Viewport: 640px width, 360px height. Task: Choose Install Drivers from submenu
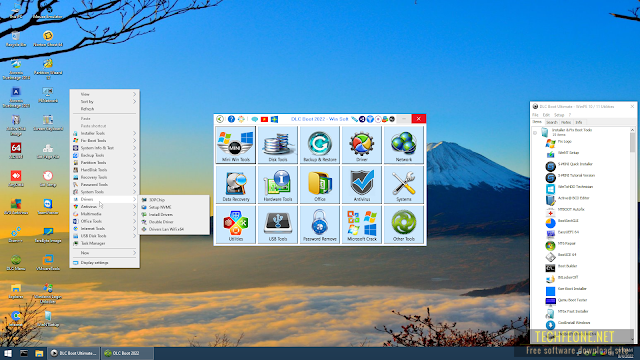[175, 215]
